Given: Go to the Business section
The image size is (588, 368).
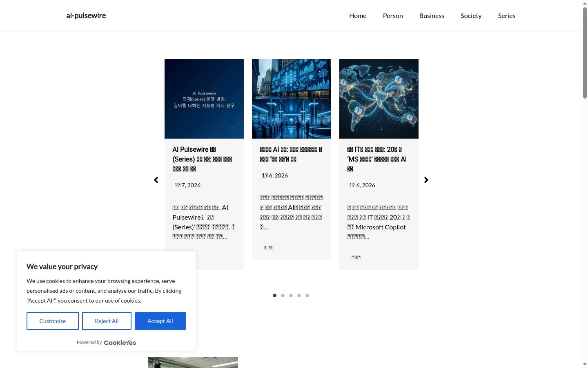Looking at the screenshot, I should click(x=432, y=16).
